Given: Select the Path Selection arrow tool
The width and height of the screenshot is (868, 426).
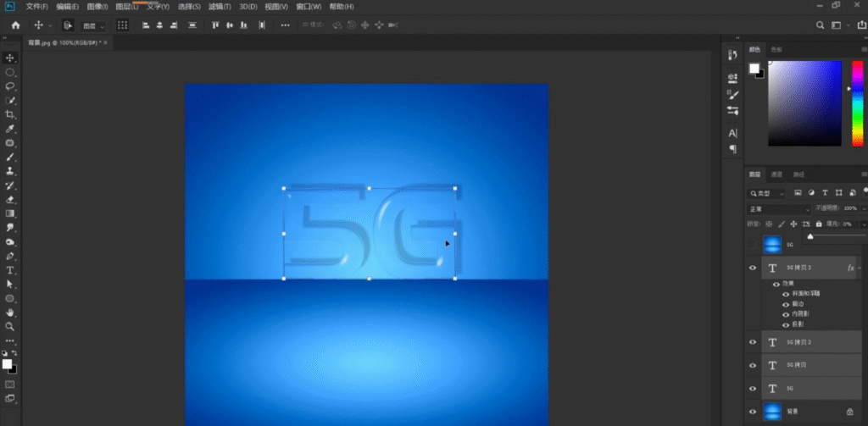Looking at the screenshot, I should (9, 284).
